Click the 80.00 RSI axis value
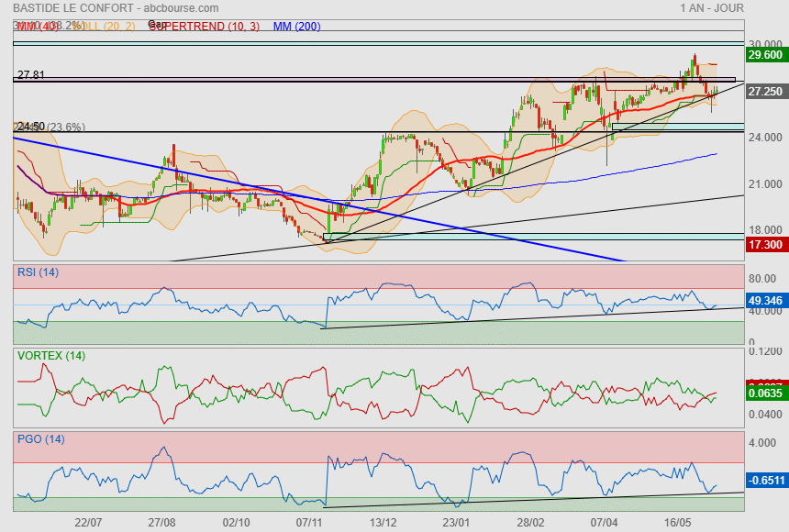Image resolution: width=789 pixels, height=532 pixels. pos(762,278)
